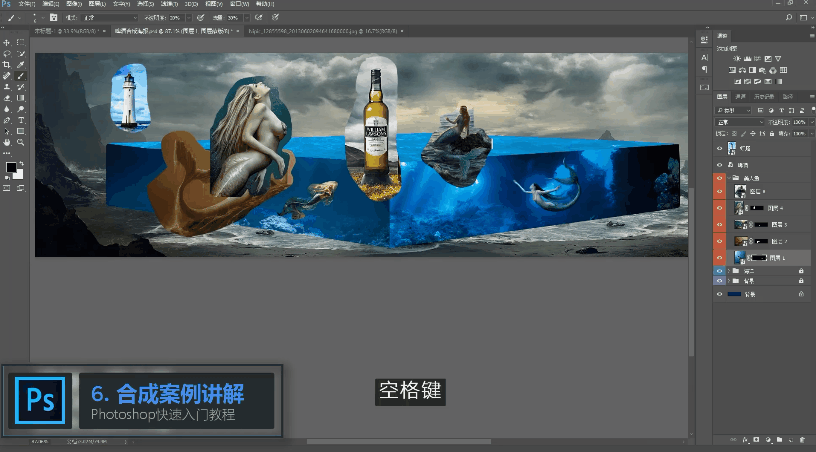Open the search icon in options bar

(789, 17)
